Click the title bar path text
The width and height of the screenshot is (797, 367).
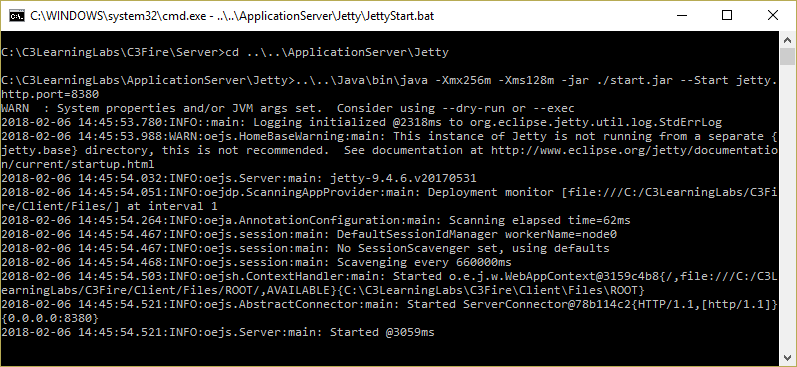pyautogui.click(x=232, y=16)
